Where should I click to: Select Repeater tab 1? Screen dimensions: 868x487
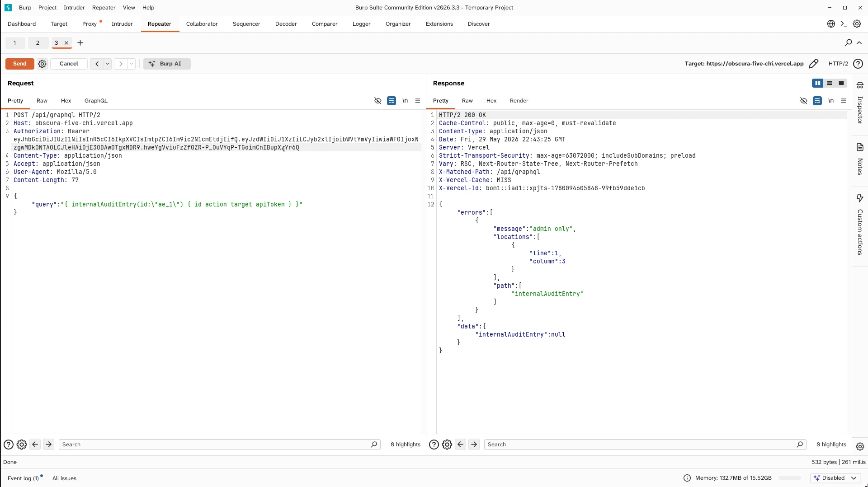click(14, 43)
